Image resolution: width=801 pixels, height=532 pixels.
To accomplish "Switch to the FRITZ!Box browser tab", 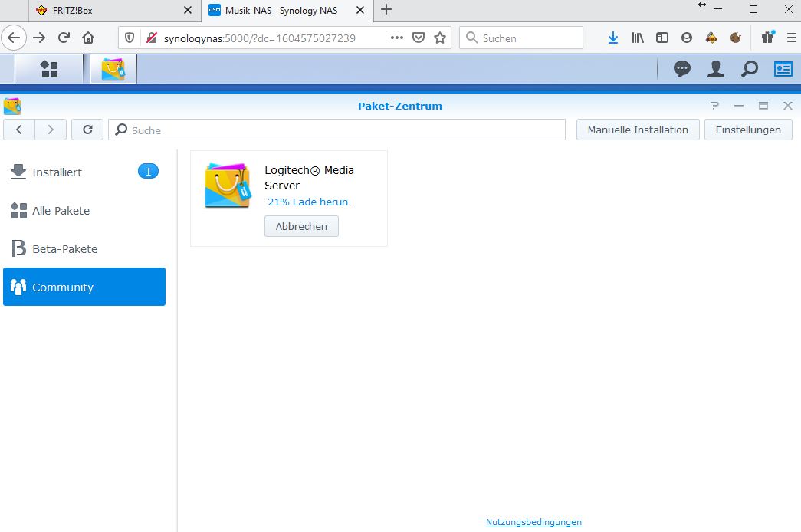I will pos(116,10).
